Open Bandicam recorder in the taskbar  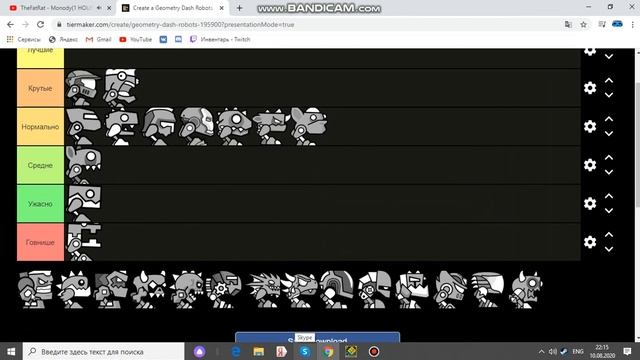tap(374, 351)
